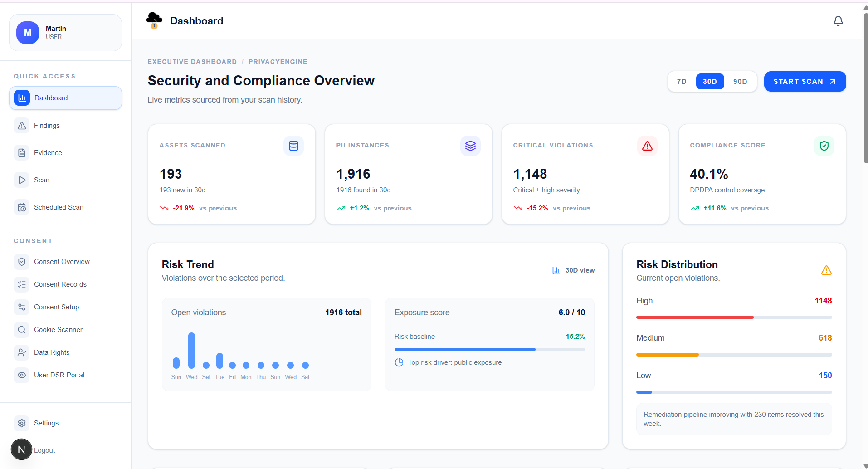Click the Critical Violations "-15.2%" change value
Viewport: 868px width, 469px height.
pyautogui.click(x=537, y=208)
